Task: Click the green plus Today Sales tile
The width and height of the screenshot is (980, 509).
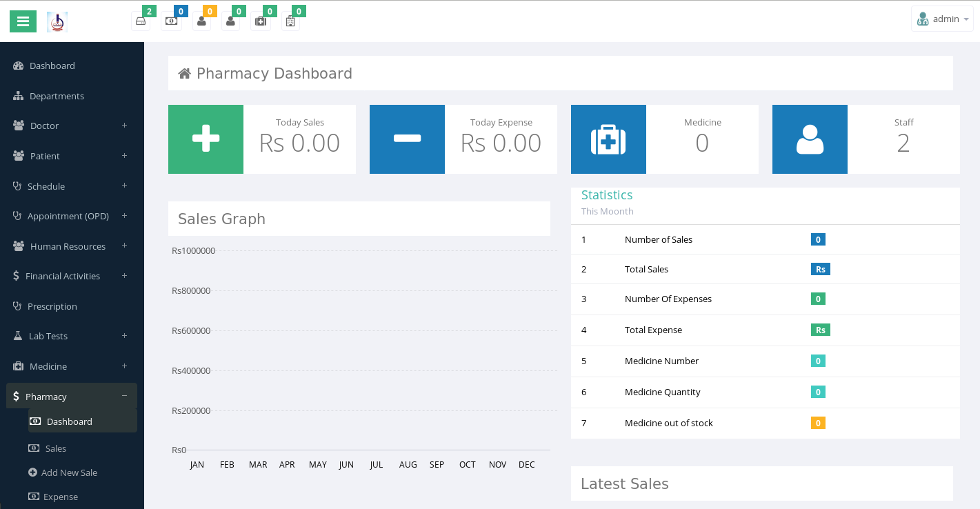Action: [x=206, y=139]
